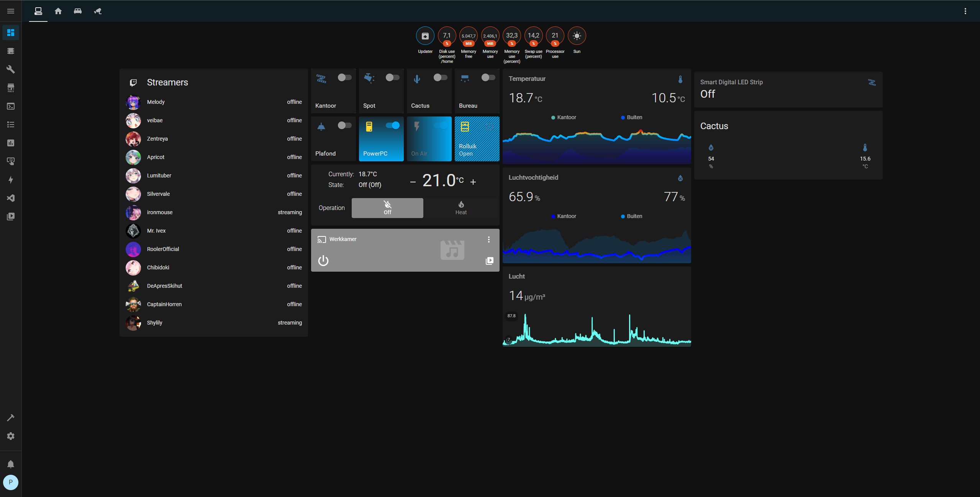Open Developer Tools hammer icon
Viewport: 980px width, 497px height.
point(11,418)
